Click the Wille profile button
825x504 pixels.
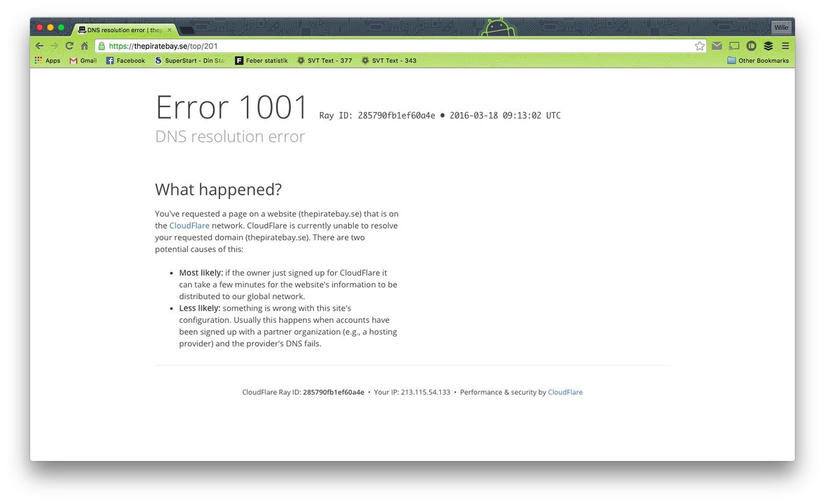pos(781,28)
